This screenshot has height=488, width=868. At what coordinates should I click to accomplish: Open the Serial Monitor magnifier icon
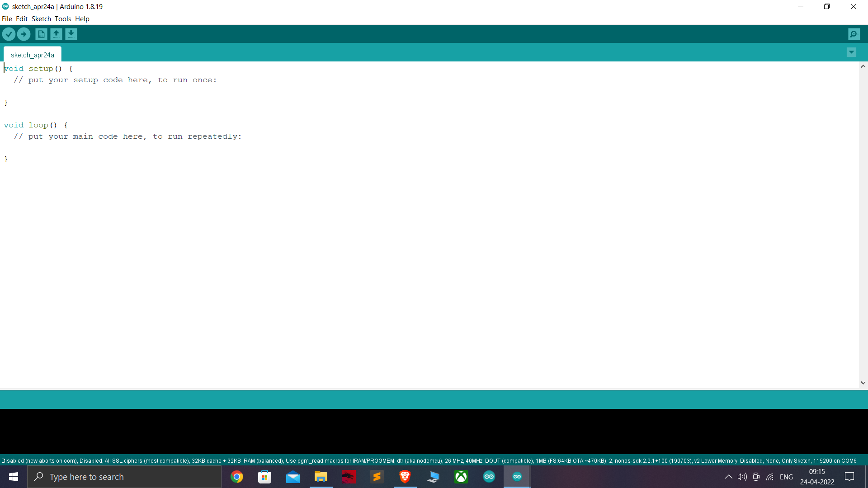pos(854,34)
